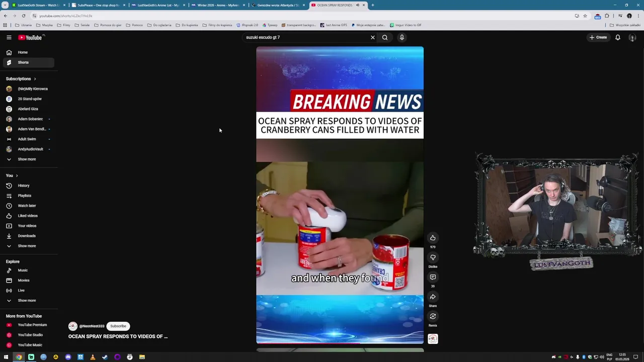Open the Muzyka bookmarks folder
Viewport: 644px width, 362px height.
point(44,25)
